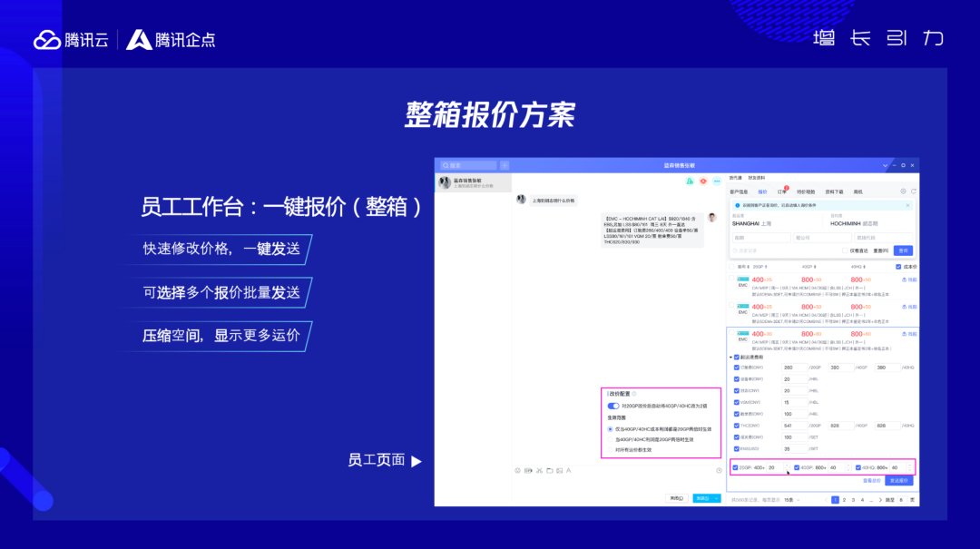This screenshot has width=980, height=549.
Task: Select first radio option under 生效范围
Action: coord(610,429)
